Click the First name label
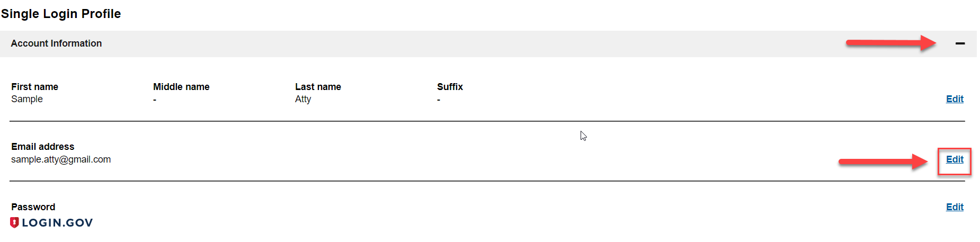Viewport: 980px width, 242px height. click(x=34, y=87)
